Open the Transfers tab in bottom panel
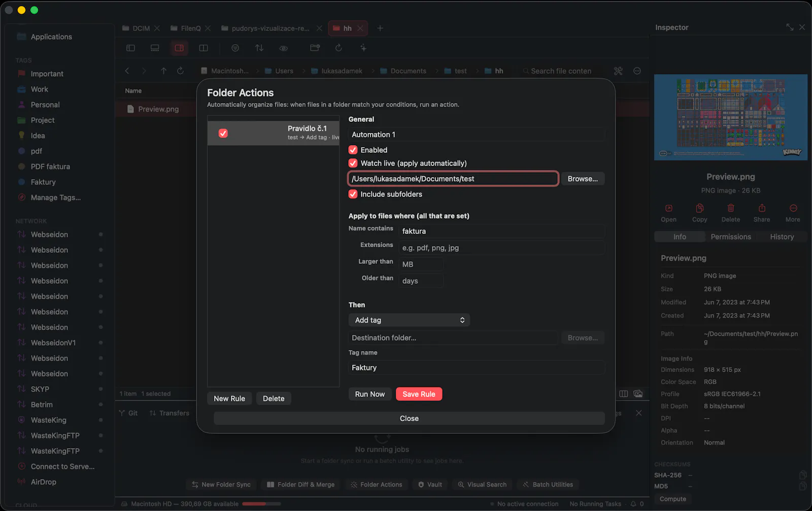Screen dimensions: 812x511 [170, 413]
